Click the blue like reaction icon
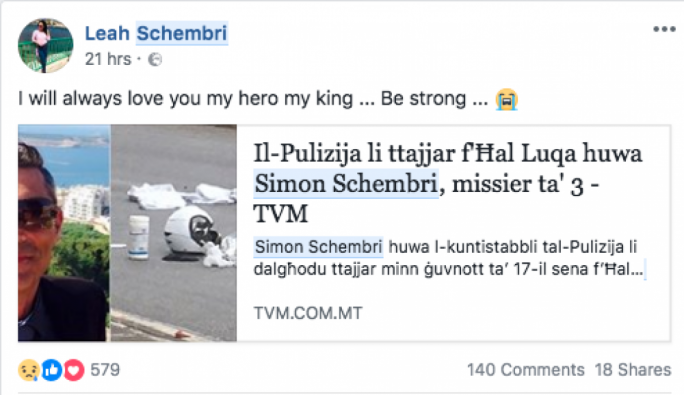Viewport: 684px width, 395px height. (x=51, y=370)
